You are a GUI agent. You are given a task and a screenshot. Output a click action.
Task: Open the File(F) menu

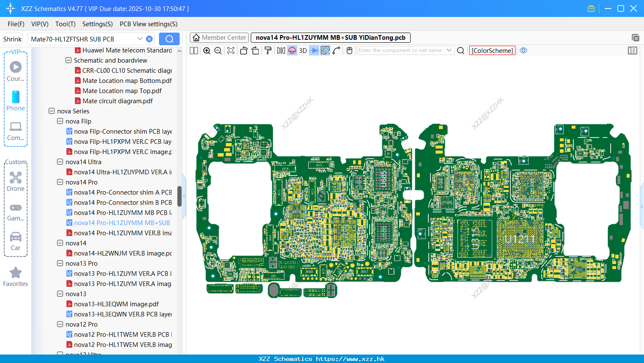pos(16,24)
